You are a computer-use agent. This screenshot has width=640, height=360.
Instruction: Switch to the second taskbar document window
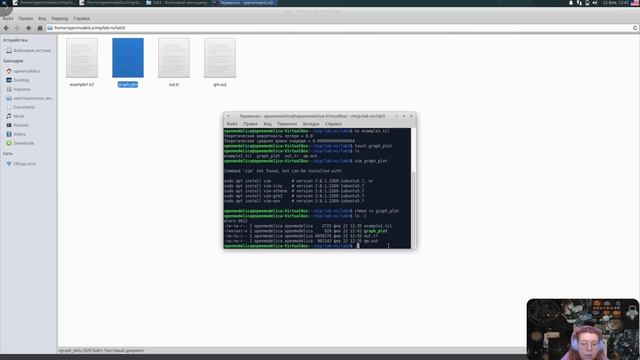[x=110, y=3]
